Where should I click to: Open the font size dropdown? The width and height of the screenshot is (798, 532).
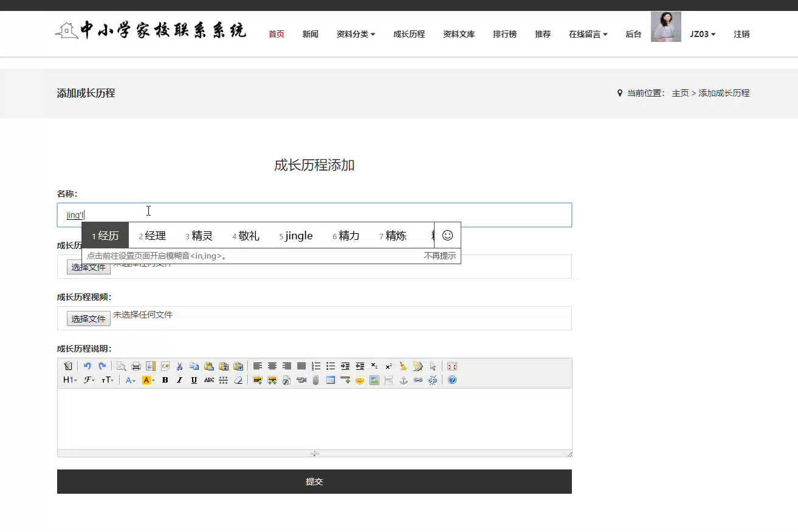tap(108, 380)
